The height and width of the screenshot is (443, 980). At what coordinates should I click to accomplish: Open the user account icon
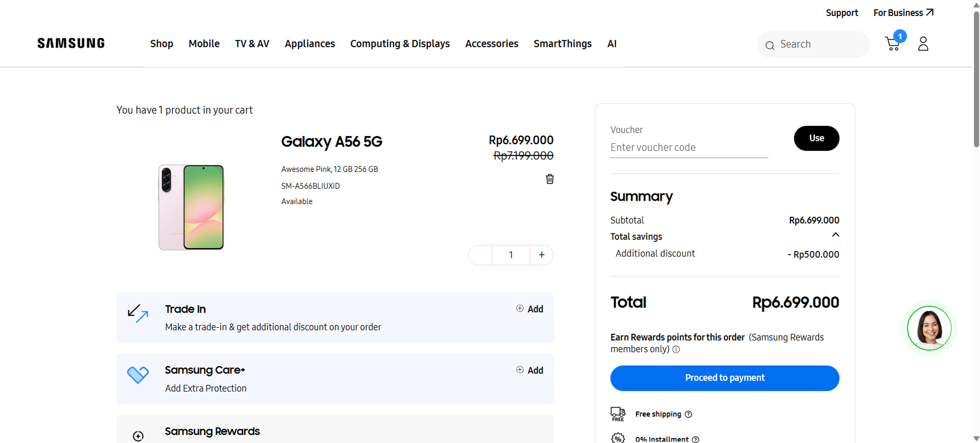923,44
